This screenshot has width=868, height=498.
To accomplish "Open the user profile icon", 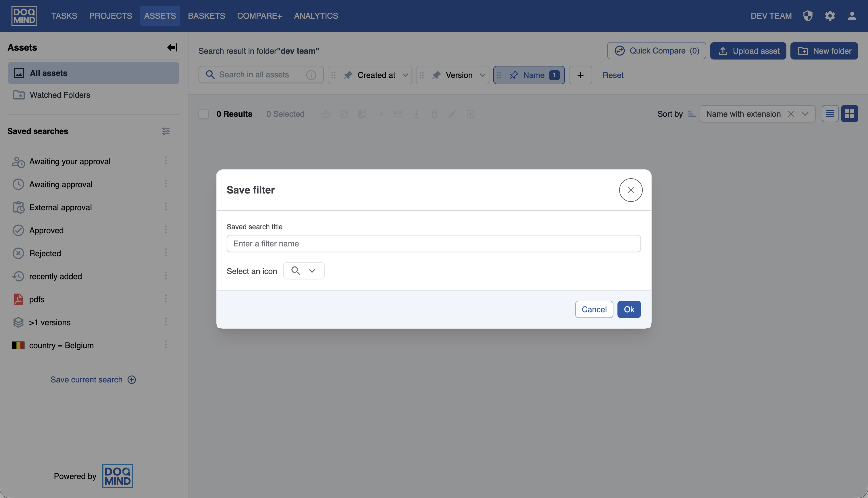I will point(852,16).
